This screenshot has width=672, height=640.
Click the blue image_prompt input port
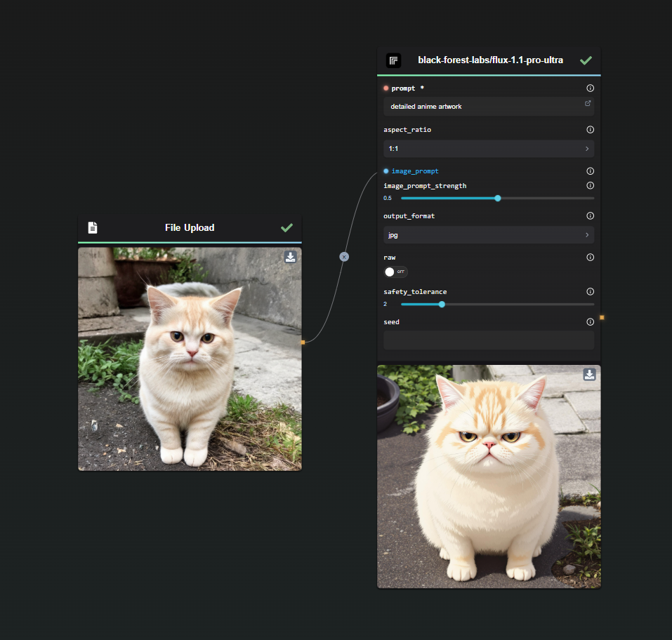click(x=386, y=171)
